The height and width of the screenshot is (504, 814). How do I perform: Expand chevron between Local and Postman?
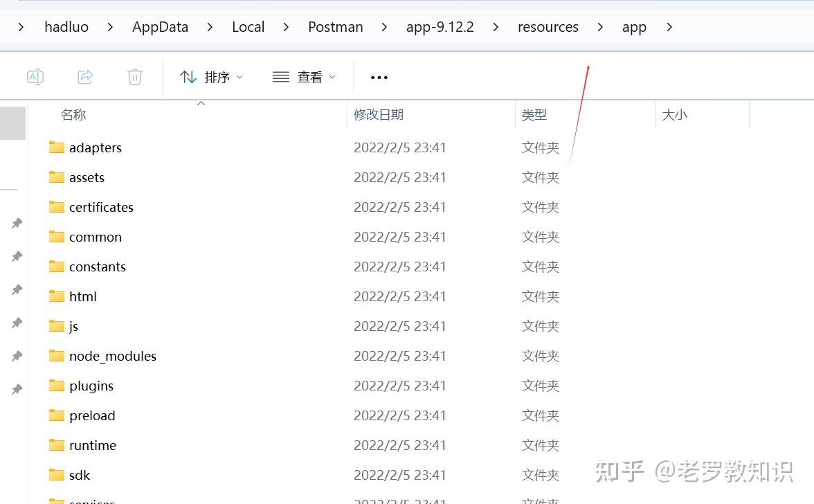coord(286,27)
